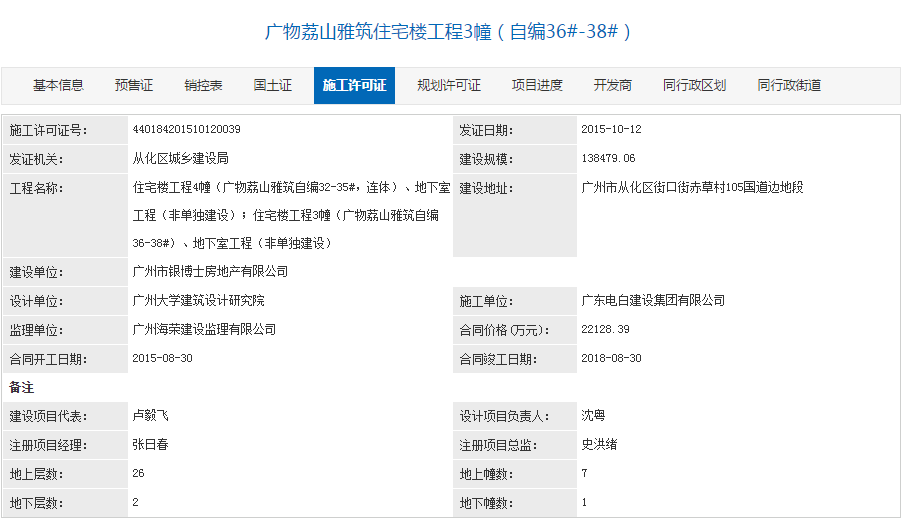Select contractor 广东电白建设集团有限公司
This screenshot has height=520, width=904.
[x=653, y=300]
